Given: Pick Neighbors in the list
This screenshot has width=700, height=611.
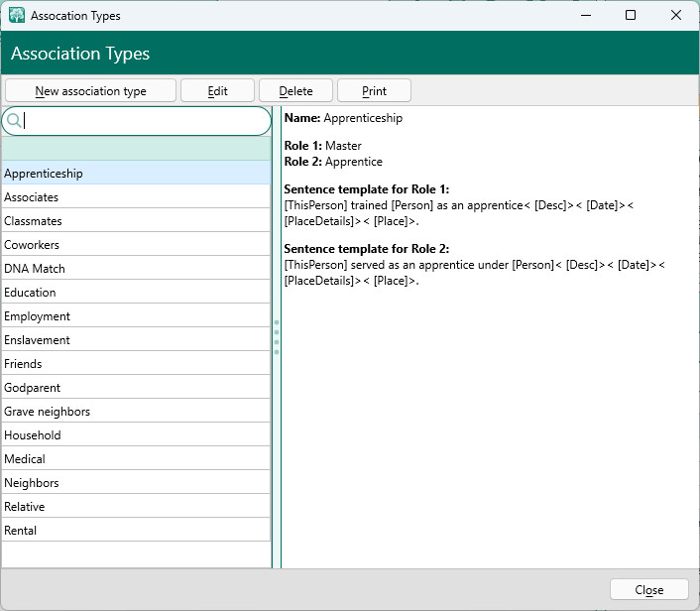Looking at the screenshot, I should [x=136, y=483].
